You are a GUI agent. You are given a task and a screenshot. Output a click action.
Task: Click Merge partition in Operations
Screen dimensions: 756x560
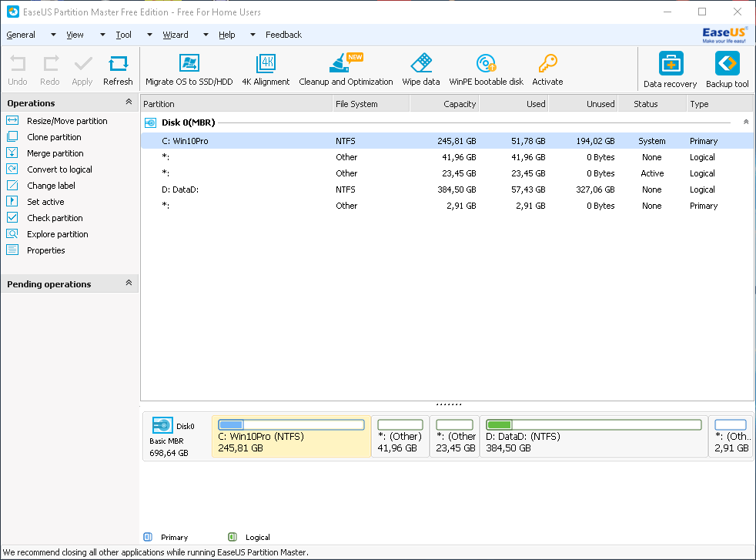pos(55,153)
